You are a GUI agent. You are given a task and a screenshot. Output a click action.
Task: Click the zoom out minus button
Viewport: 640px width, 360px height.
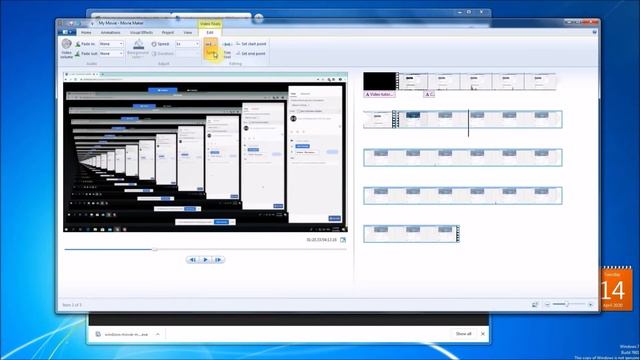pyautogui.click(x=547, y=304)
